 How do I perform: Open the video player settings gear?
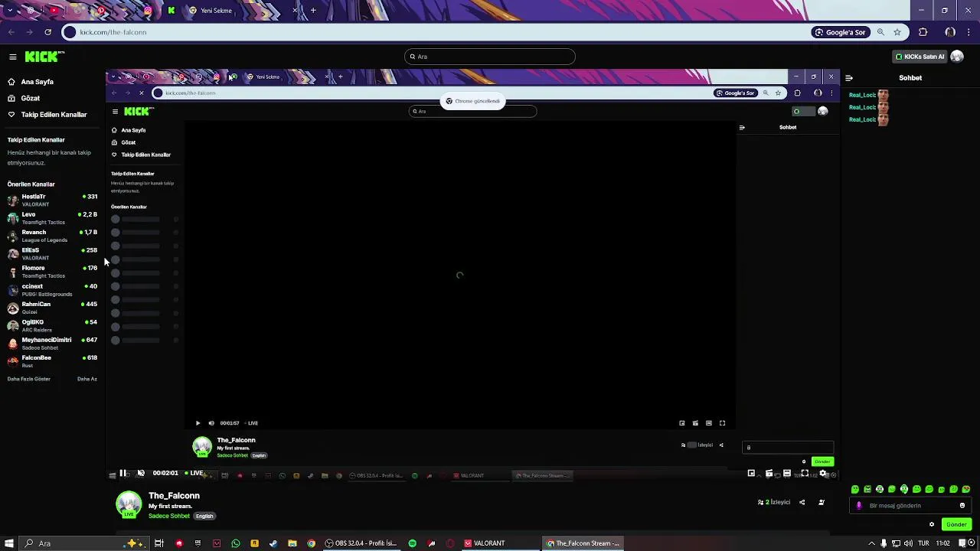point(822,473)
